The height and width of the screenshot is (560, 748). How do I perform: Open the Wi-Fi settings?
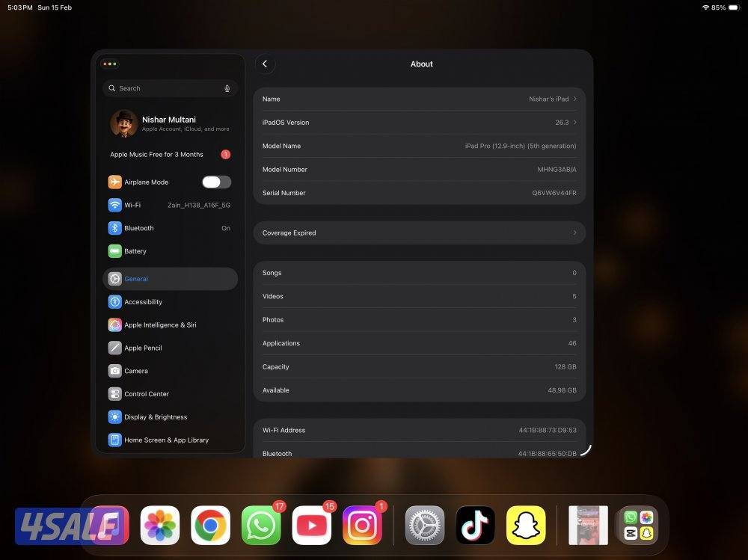(170, 205)
